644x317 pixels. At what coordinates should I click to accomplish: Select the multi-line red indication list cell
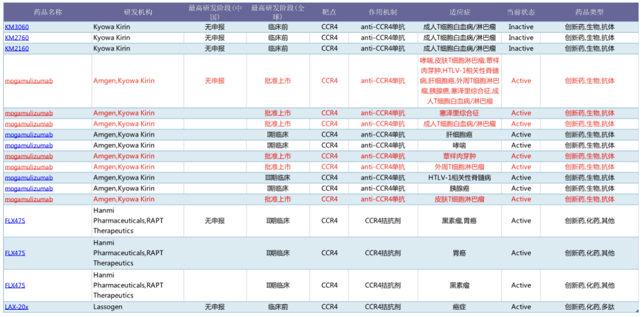tap(460, 81)
